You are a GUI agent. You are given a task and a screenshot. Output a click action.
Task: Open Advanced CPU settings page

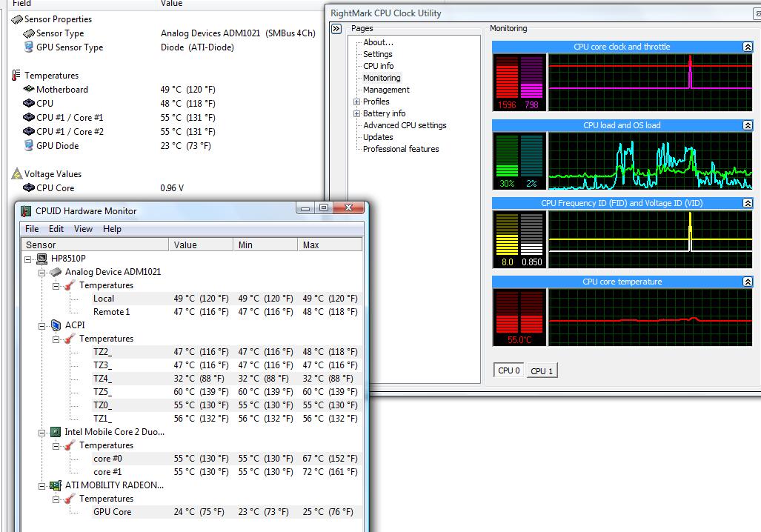click(x=405, y=125)
